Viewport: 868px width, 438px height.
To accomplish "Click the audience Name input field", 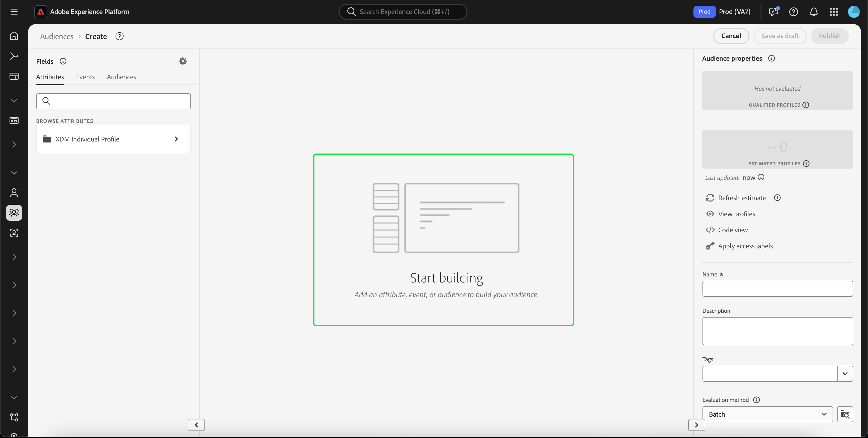I will pyautogui.click(x=777, y=288).
